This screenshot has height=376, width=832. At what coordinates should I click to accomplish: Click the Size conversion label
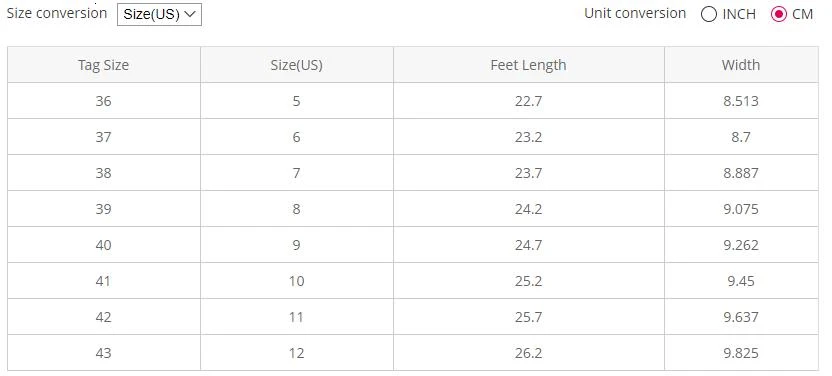[x=57, y=13]
